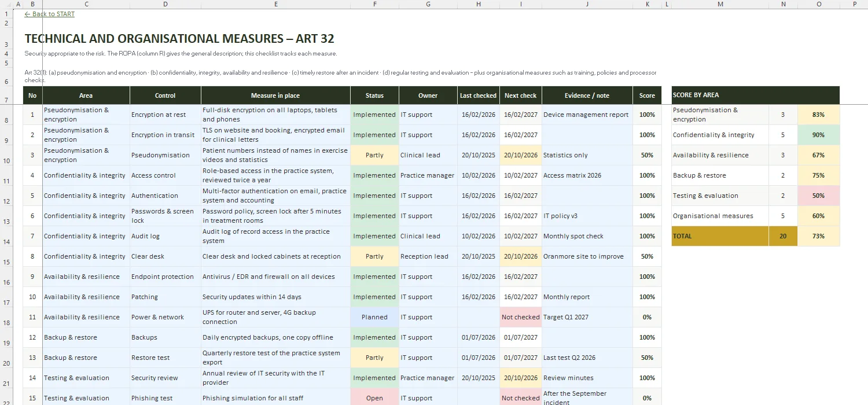
Task: Select the 'Restore test' cell
Action: coord(165,358)
